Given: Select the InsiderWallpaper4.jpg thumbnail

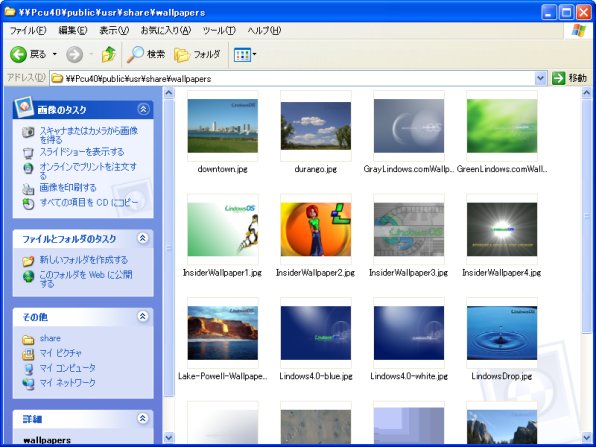Looking at the screenshot, I should (502, 229).
